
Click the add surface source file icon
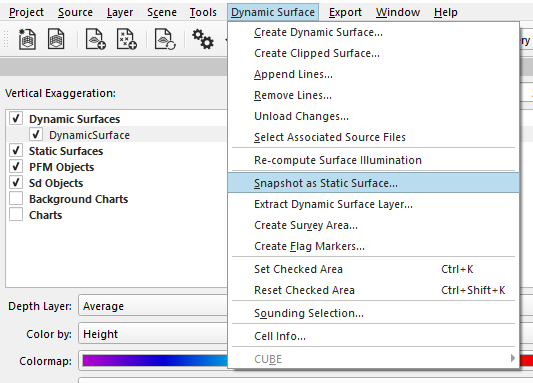(x=96, y=39)
